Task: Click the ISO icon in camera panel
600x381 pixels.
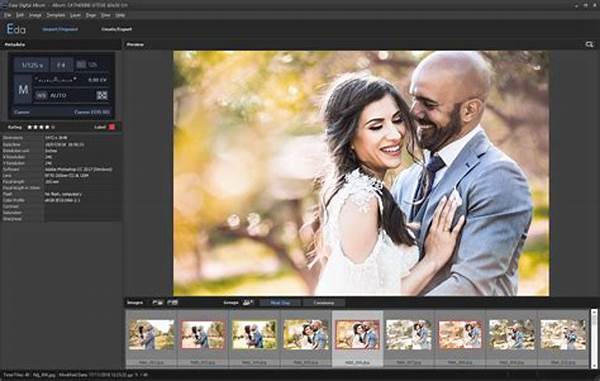Action: click(x=81, y=65)
